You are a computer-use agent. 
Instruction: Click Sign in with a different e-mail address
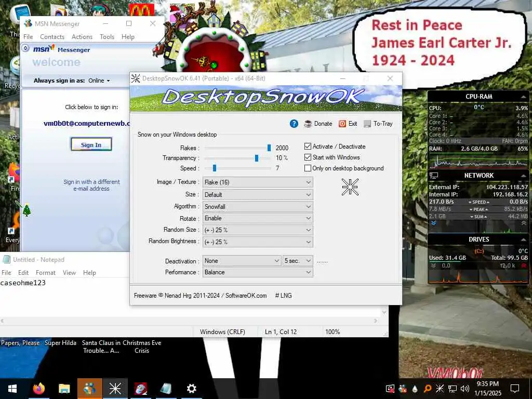91,185
